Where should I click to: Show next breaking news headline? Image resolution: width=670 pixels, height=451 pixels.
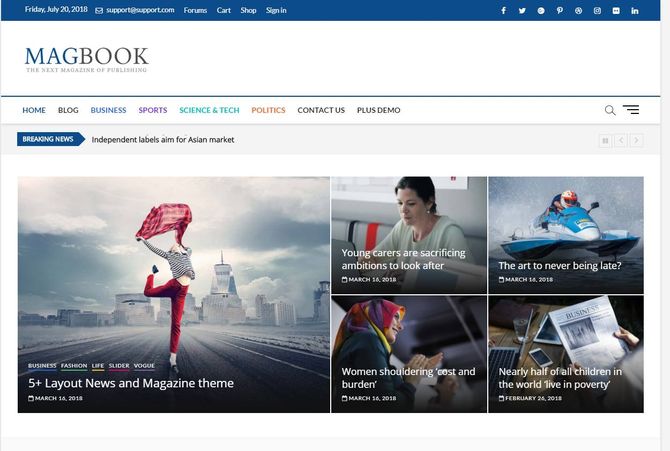[636, 140]
